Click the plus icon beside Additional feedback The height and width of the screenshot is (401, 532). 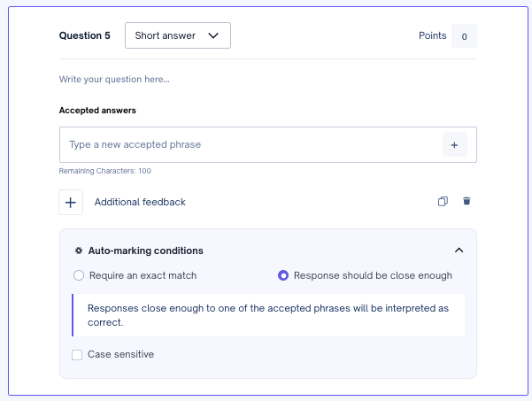coord(71,203)
